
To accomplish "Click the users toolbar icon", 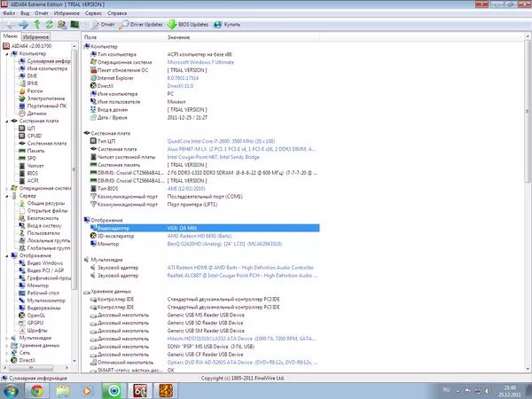I will pyautogui.click(x=62, y=25).
